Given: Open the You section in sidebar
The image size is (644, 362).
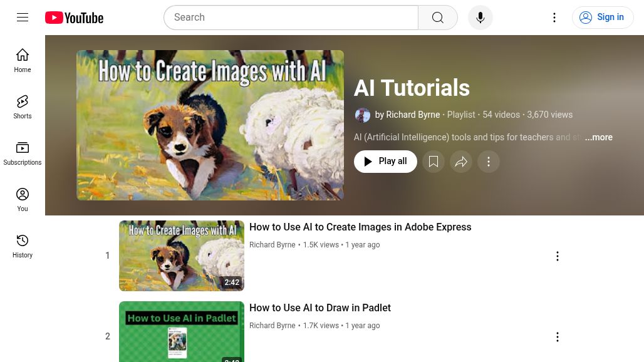Looking at the screenshot, I should tap(23, 200).
